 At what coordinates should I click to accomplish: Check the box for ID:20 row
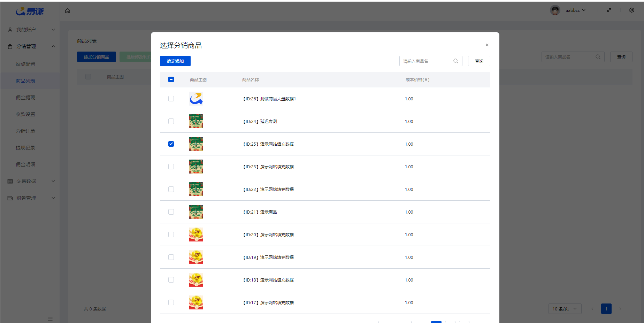coord(171,234)
